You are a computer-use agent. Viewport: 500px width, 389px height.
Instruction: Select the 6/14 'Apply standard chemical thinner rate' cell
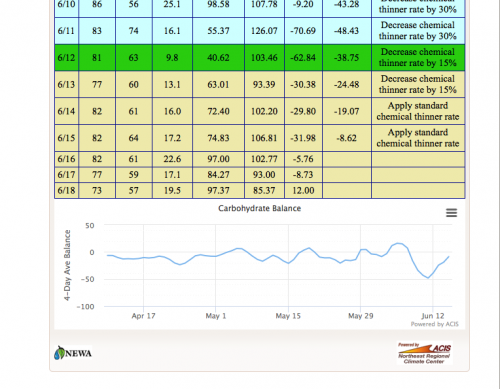click(418, 111)
